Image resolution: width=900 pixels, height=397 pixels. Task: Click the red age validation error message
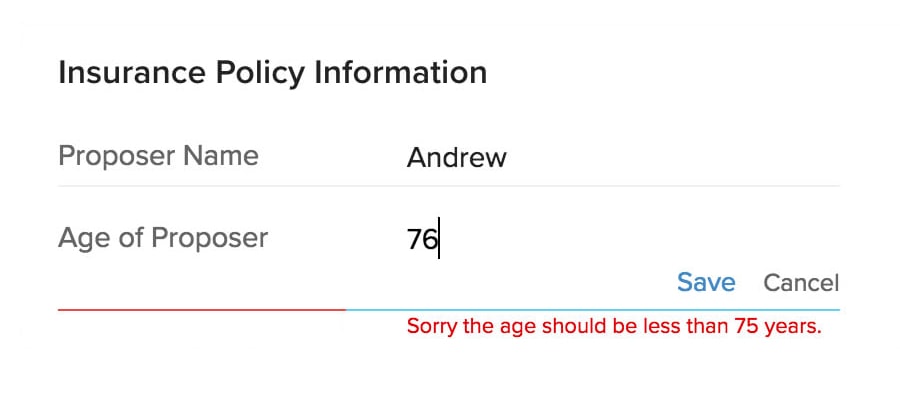tap(614, 326)
